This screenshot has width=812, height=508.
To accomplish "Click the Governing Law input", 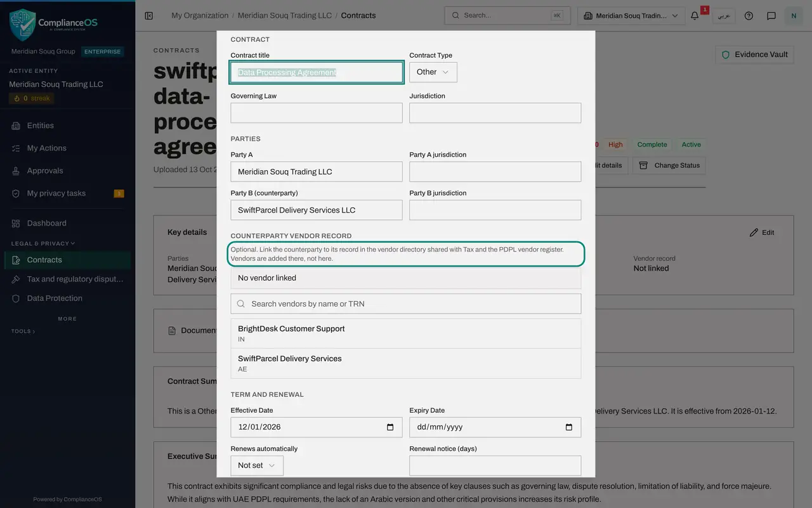I will (x=317, y=113).
